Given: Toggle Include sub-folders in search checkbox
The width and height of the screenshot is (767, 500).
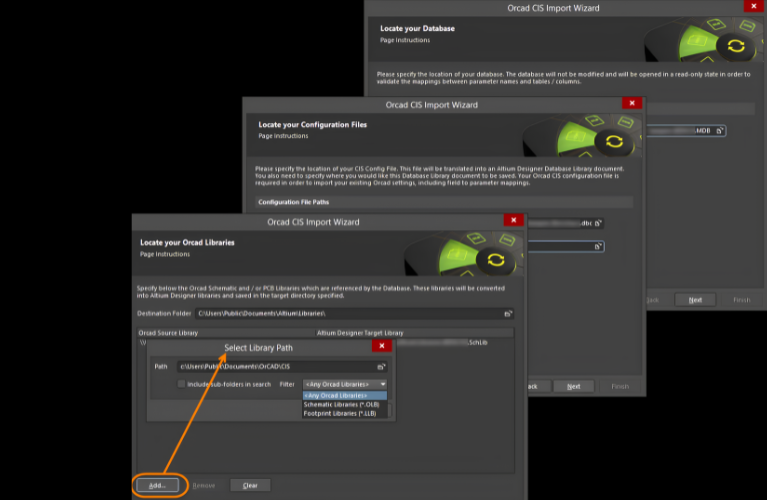Looking at the screenshot, I should click(181, 384).
